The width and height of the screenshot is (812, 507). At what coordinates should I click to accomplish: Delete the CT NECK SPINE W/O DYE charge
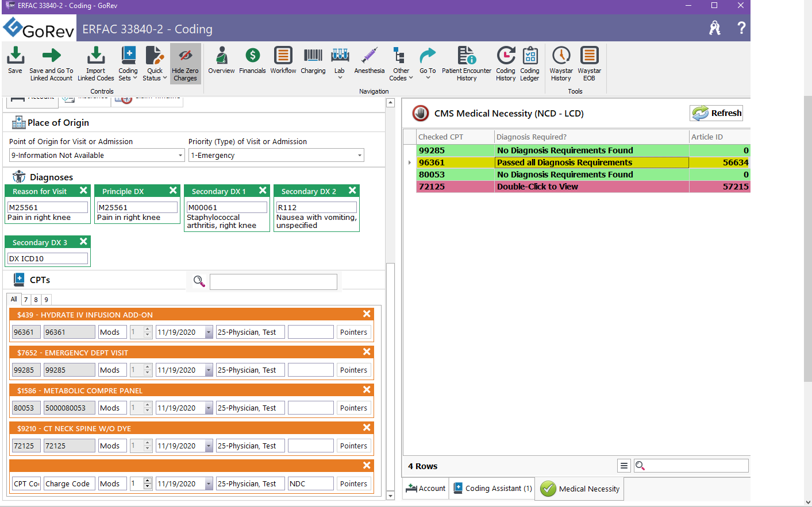tap(367, 428)
